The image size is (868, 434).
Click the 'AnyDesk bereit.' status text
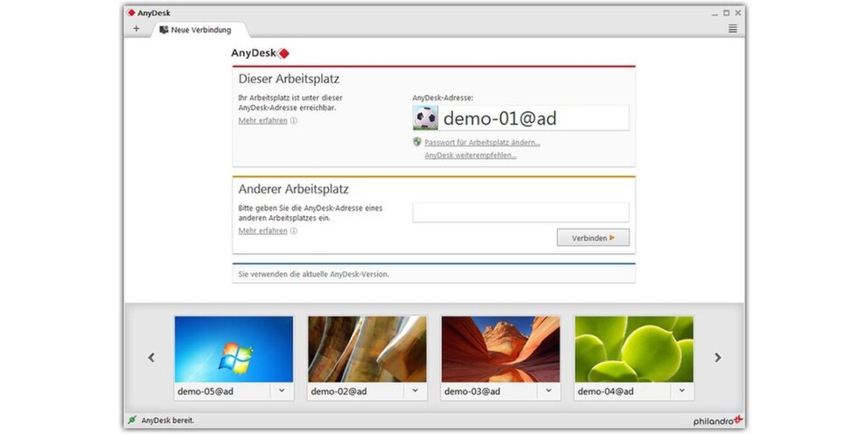tap(168, 420)
